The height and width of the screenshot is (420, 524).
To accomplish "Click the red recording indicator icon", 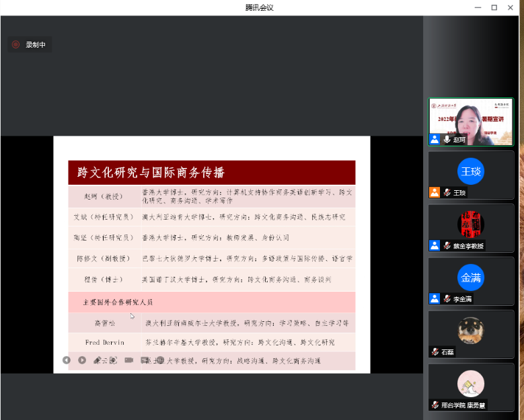I will 15,45.
